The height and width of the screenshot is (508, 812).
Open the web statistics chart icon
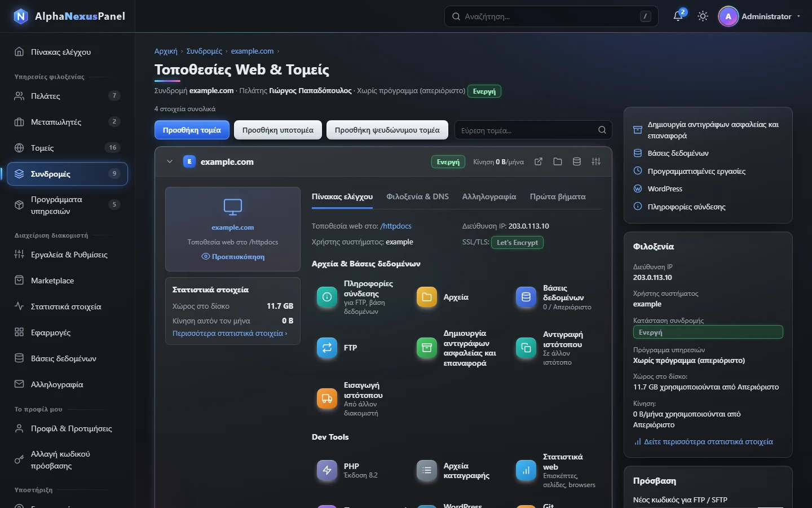coord(526,470)
